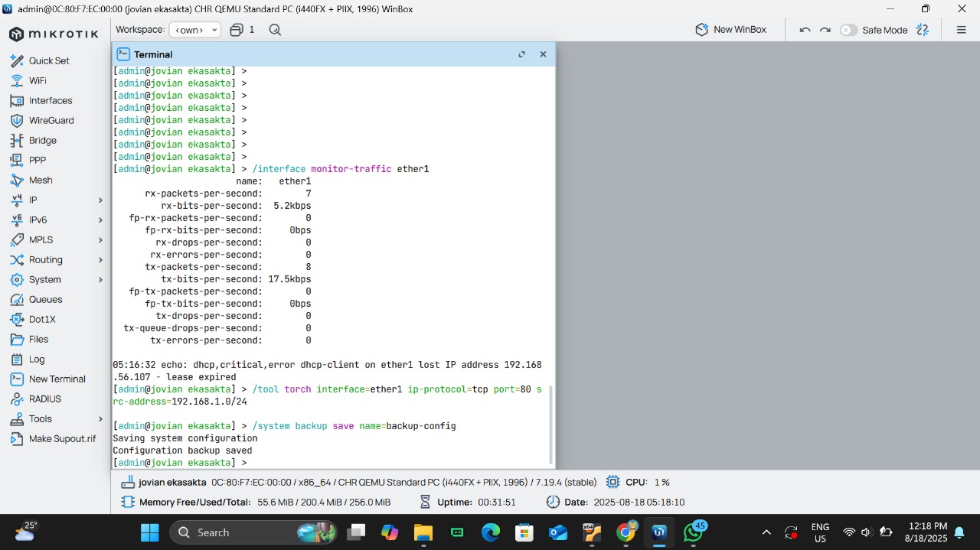Open WhatsApp from the Windows taskbar
Viewport: 980px width, 550px height.
click(694, 532)
